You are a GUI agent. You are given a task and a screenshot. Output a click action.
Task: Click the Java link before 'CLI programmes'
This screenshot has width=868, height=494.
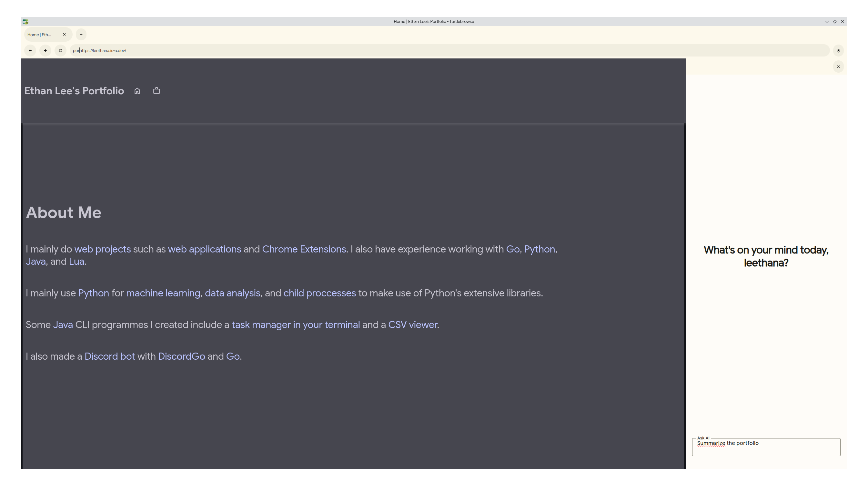[63, 325]
